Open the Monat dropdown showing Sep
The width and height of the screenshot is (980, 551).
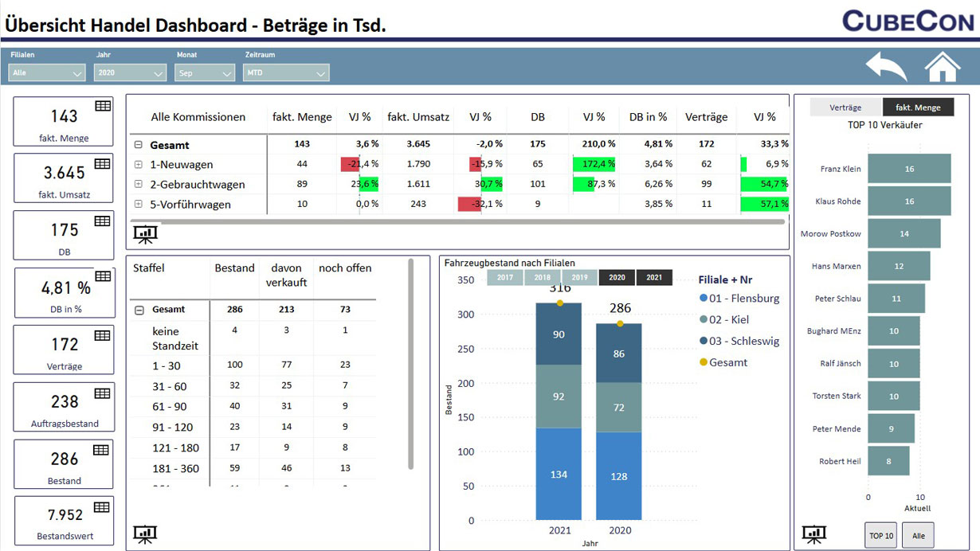point(205,73)
